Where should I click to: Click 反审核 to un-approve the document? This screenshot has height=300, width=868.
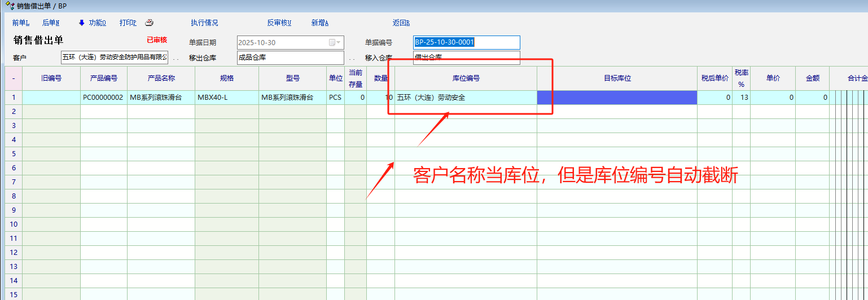[x=279, y=23]
